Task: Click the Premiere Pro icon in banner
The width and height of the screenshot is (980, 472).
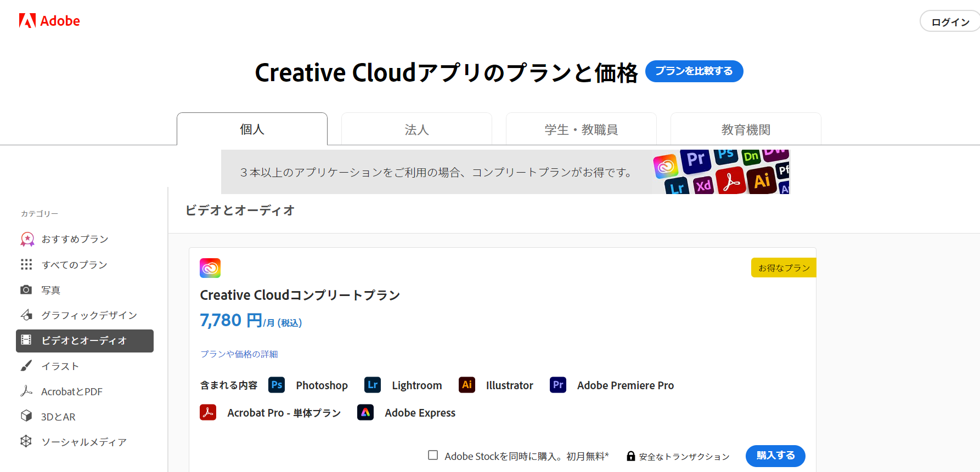Action: (x=696, y=160)
